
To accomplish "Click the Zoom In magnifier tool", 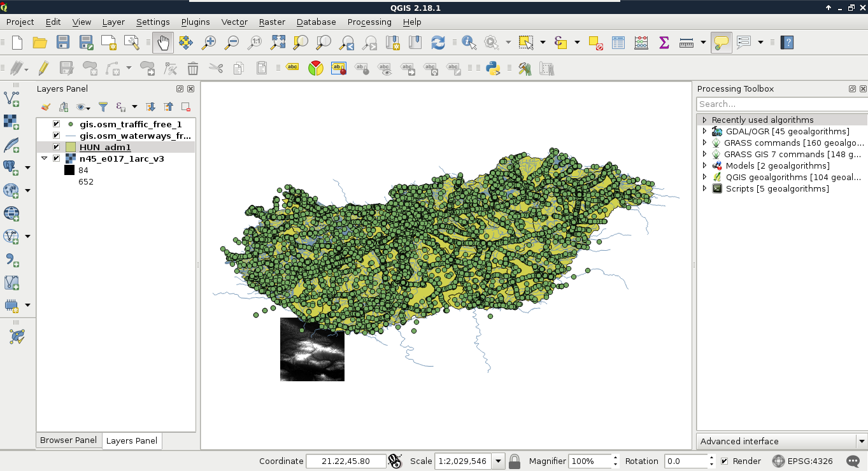I will (x=208, y=43).
